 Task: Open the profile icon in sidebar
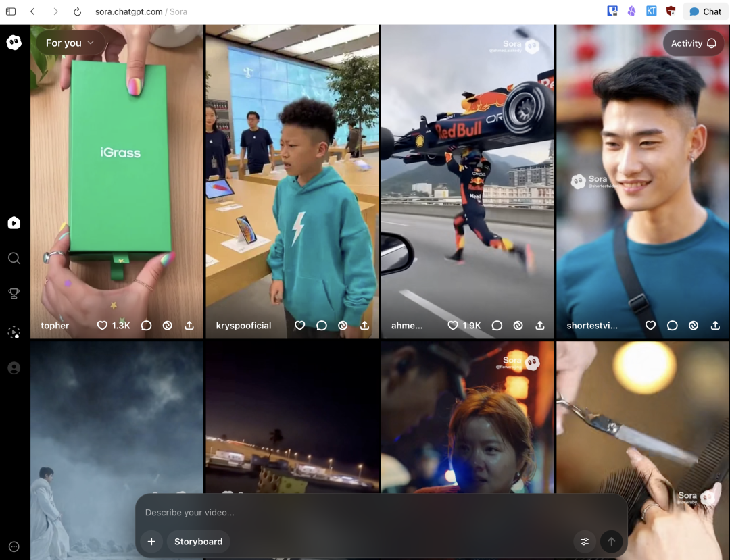tap(14, 368)
